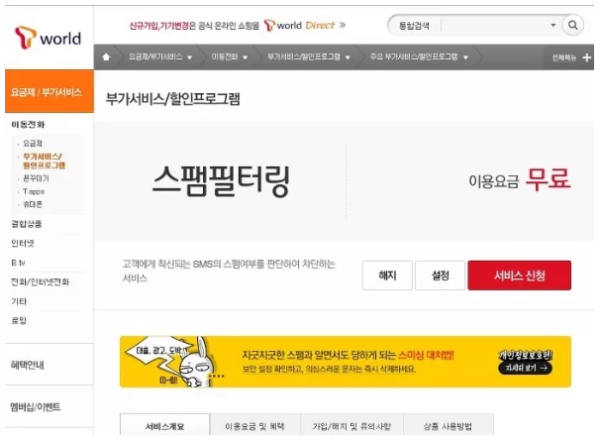Click the yellow smishing warning banner
600x443 pixels.
[345, 362]
